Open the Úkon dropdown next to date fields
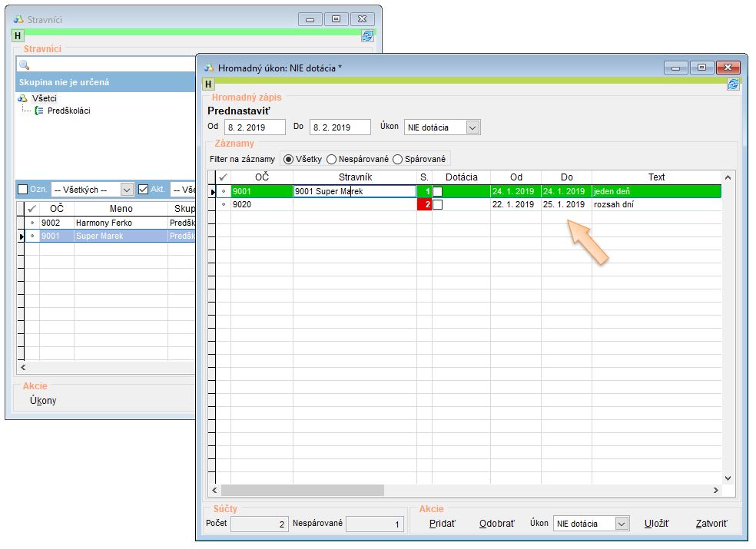 point(472,127)
